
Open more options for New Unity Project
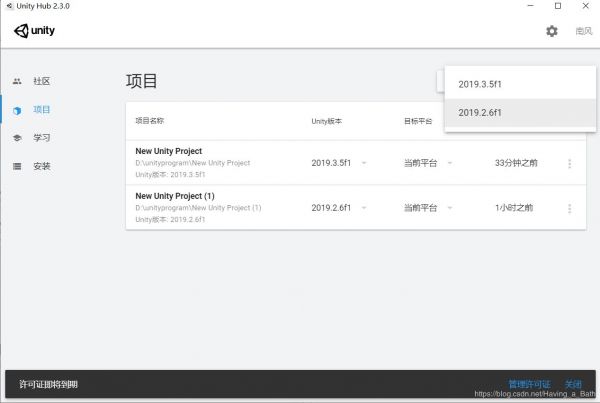click(x=569, y=163)
